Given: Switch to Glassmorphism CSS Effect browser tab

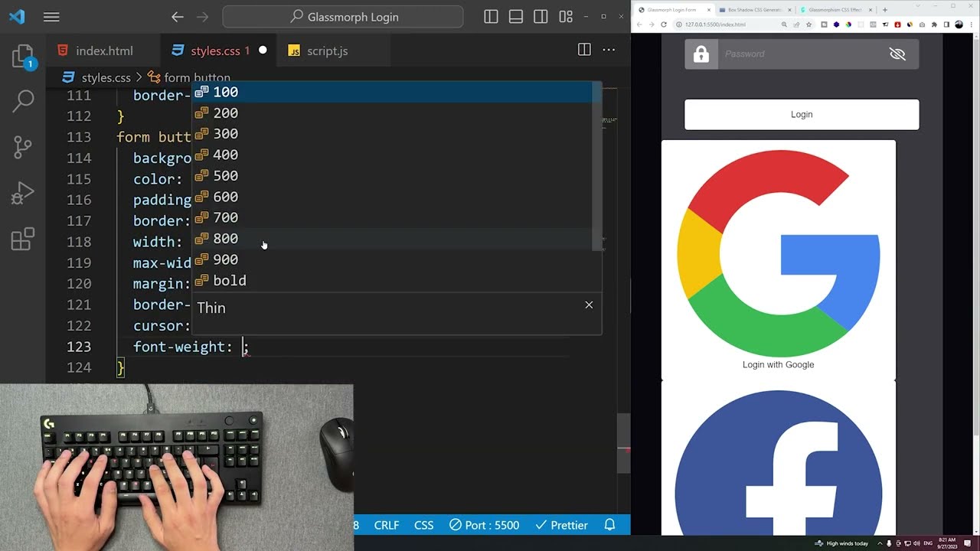Looking at the screenshot, I should pyautogui.click(x=835, y=10).
